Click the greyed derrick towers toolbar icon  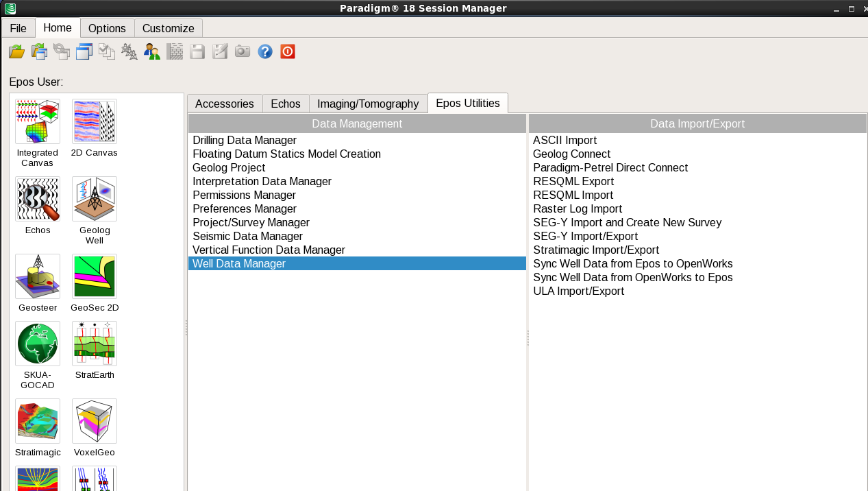129,51
